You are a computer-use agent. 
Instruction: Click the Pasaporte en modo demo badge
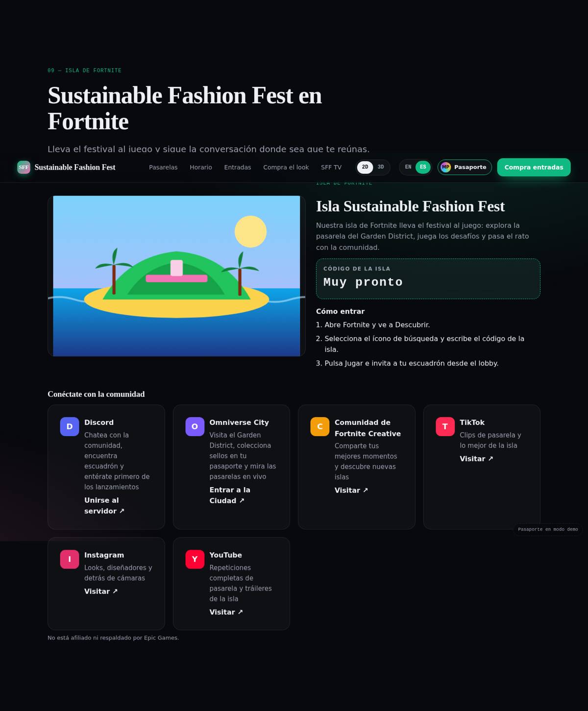548,529
